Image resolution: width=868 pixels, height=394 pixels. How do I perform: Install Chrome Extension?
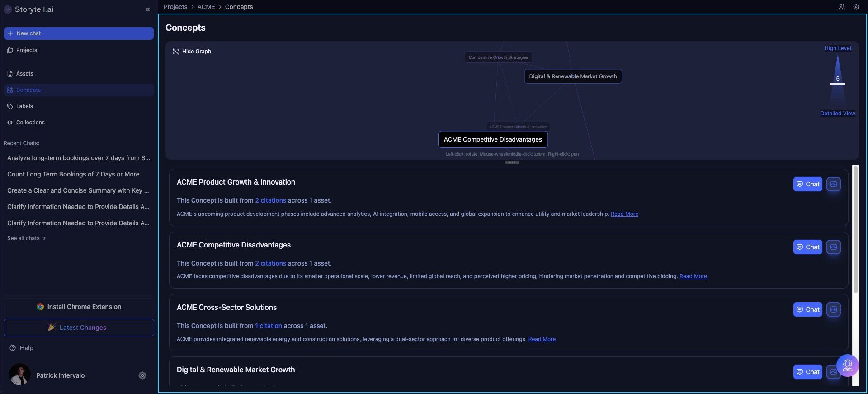click(79, 307)
